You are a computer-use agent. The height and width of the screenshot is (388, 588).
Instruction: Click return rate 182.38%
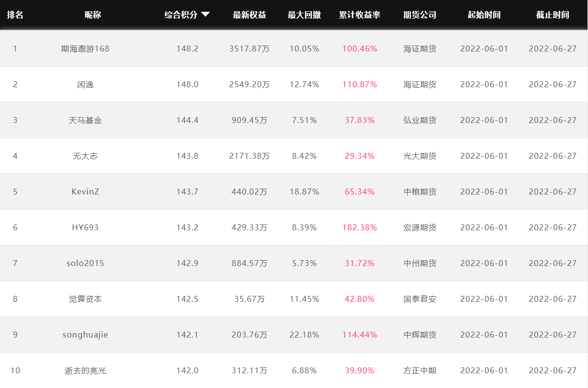pos(360,227)
